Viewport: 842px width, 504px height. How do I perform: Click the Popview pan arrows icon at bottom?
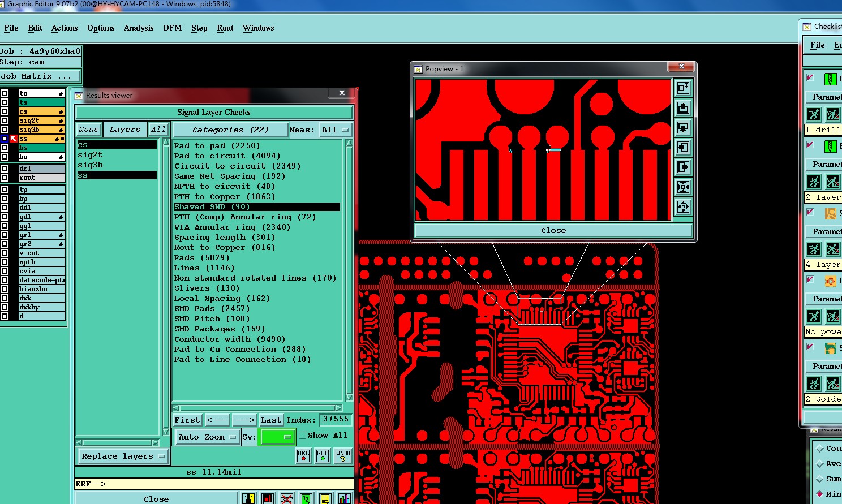tap(683, 206)
